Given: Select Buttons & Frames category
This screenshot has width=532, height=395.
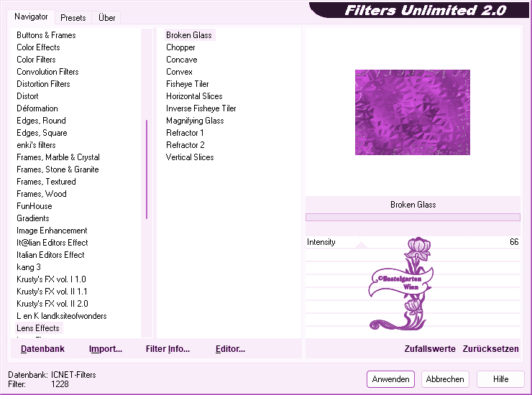Looking at the screenshot, I should (x=46, y=35).
